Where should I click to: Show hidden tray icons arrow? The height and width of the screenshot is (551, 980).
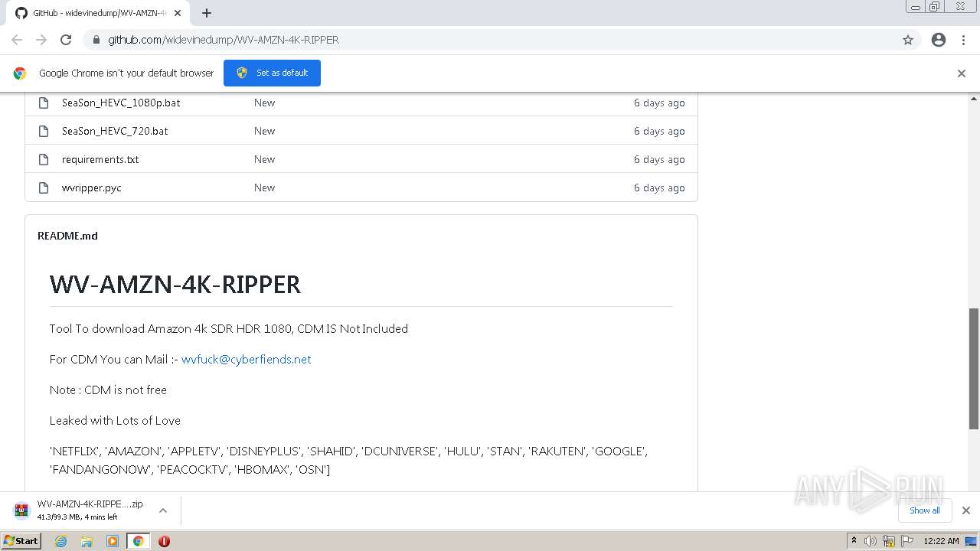point(854,540)
